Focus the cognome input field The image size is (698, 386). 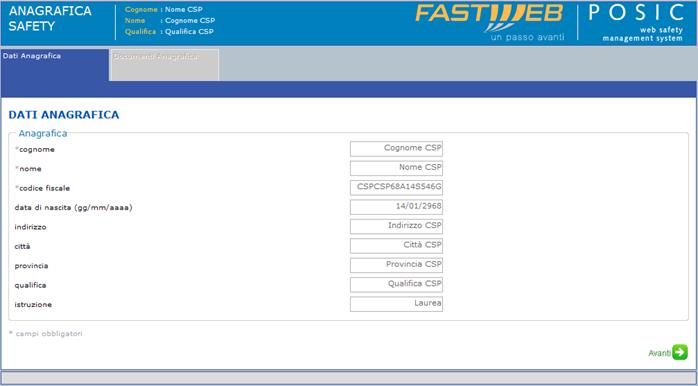(x=396, y=149)
